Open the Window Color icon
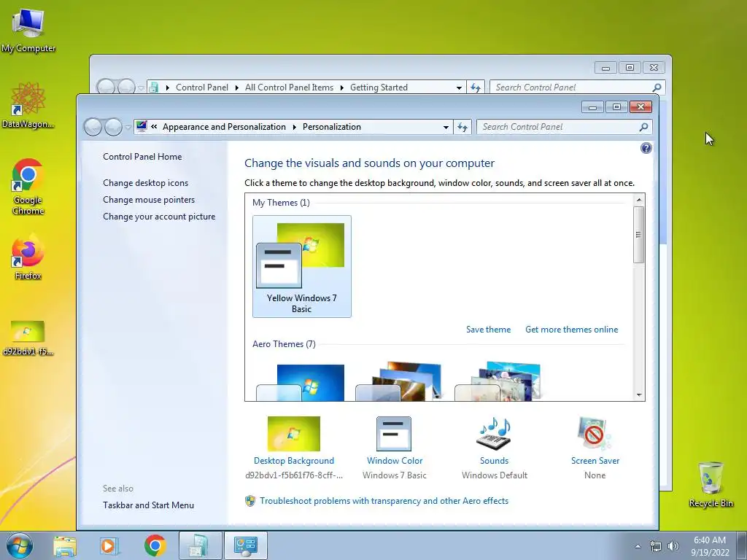 [x=394, y=434]
